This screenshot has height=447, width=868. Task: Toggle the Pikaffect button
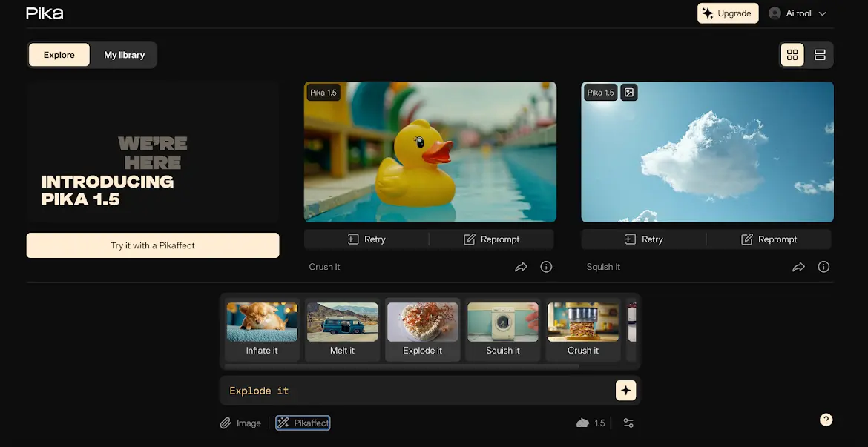(x=303, y=423)
